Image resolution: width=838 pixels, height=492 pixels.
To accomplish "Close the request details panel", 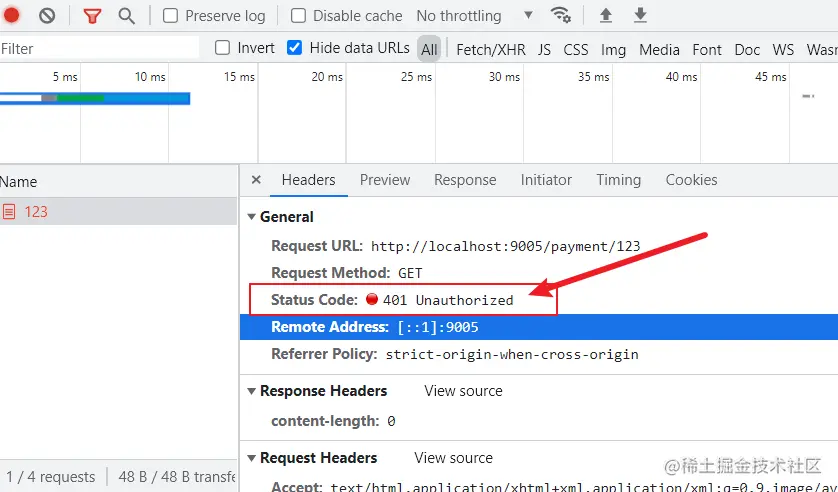I will [256, 180].
